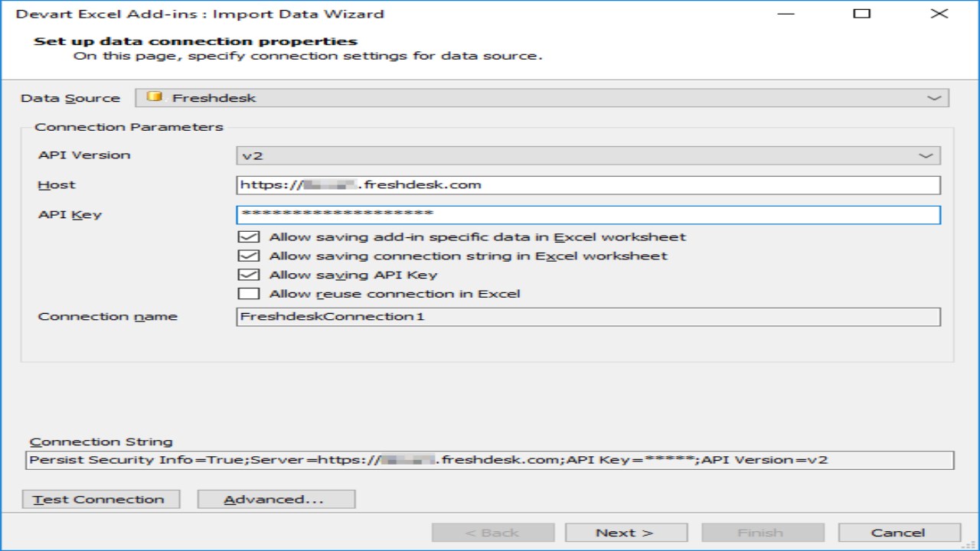Screen dimensions: 980x551
Task: Click Test Connection button
Action: 101,500
